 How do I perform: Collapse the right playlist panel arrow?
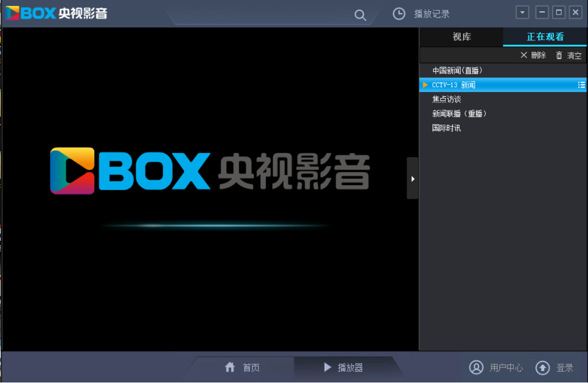tap(413, 178)
